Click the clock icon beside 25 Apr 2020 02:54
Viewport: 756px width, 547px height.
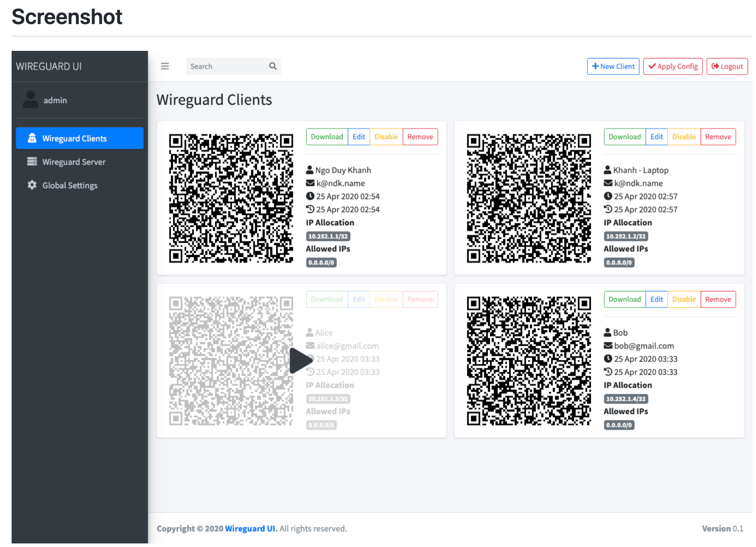[x=310, y=196]
